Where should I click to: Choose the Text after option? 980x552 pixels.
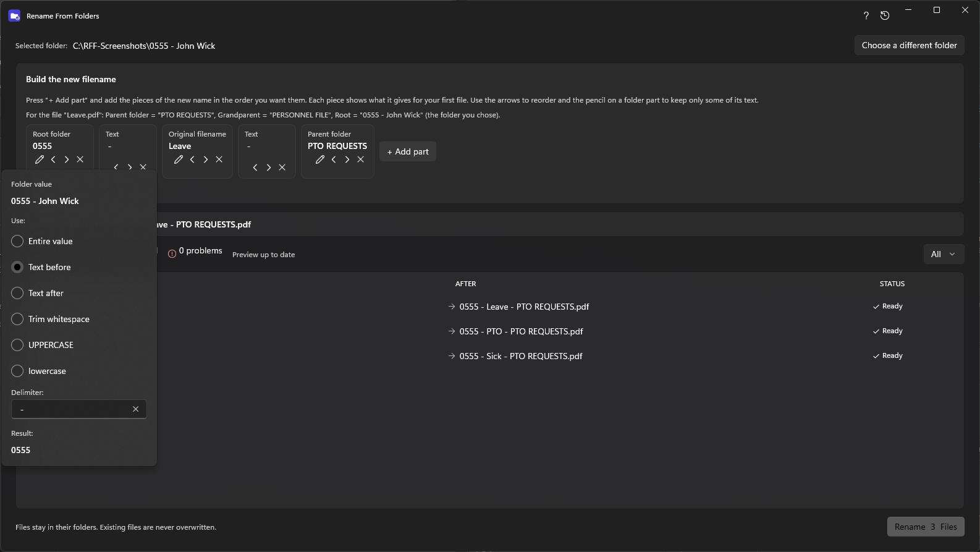click(x=38, y=293)
